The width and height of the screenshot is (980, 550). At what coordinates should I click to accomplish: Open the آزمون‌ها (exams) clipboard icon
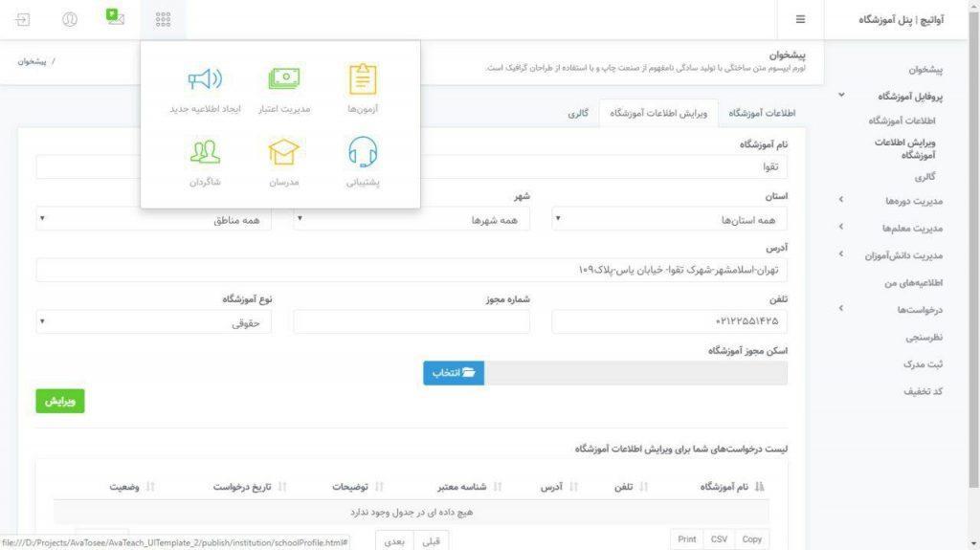(363, 80)
